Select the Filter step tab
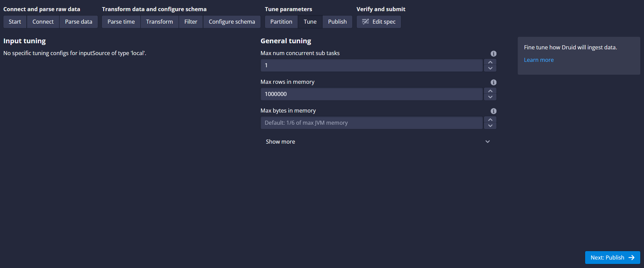This screenshot has width=644, height=268. 191,22
